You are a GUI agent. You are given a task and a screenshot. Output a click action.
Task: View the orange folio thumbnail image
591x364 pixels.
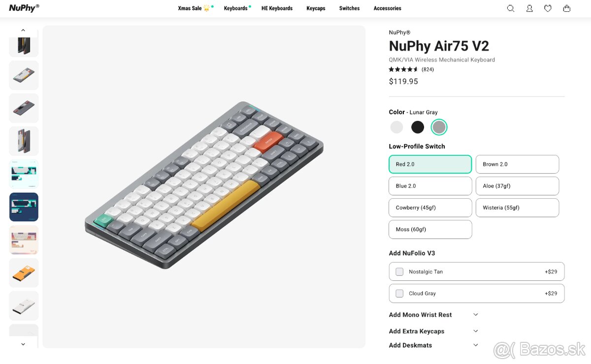click(24, 273)
